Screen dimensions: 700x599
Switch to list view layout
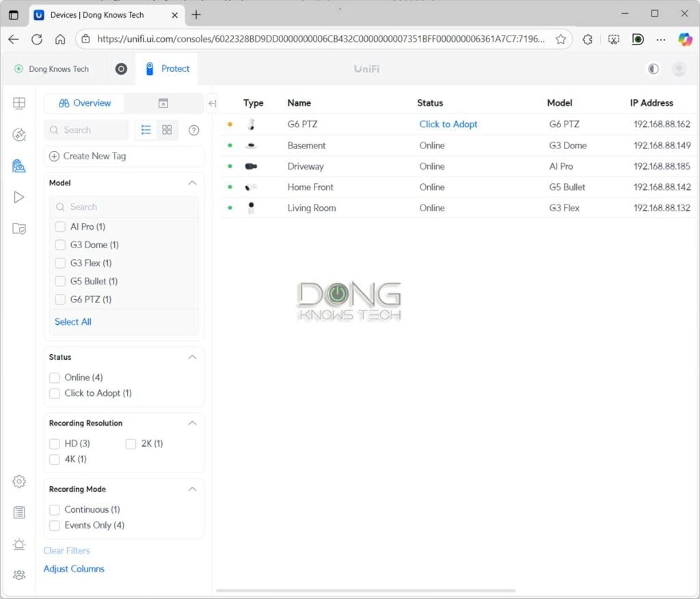tap(146, 130)
